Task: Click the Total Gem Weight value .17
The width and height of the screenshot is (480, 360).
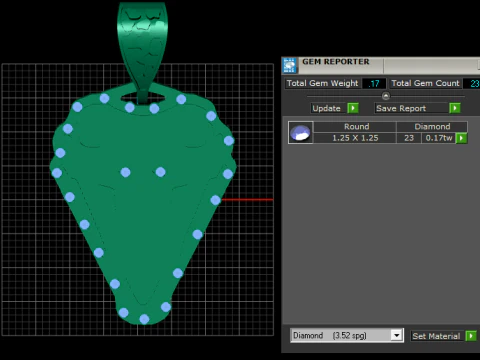Action: tap(374, 83)
